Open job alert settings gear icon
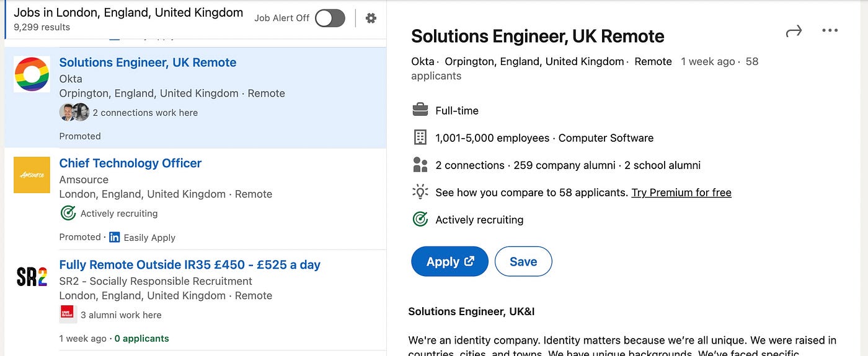868x356 pixels. (x=371, y=18)
